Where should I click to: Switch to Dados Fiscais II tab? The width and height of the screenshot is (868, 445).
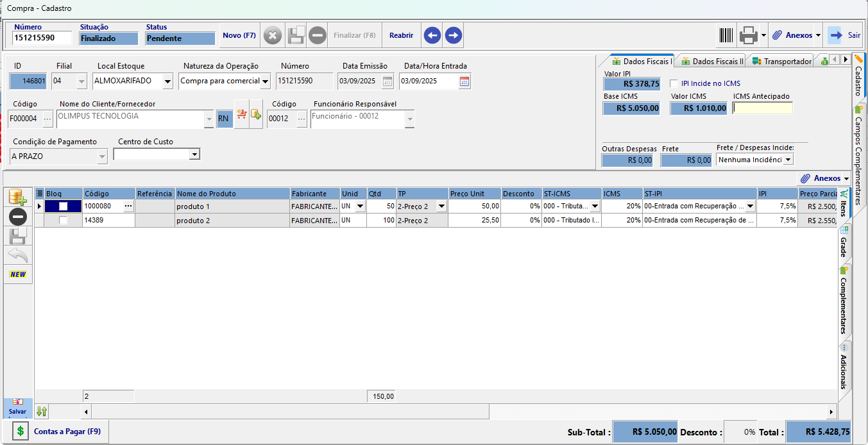[711, 62]
